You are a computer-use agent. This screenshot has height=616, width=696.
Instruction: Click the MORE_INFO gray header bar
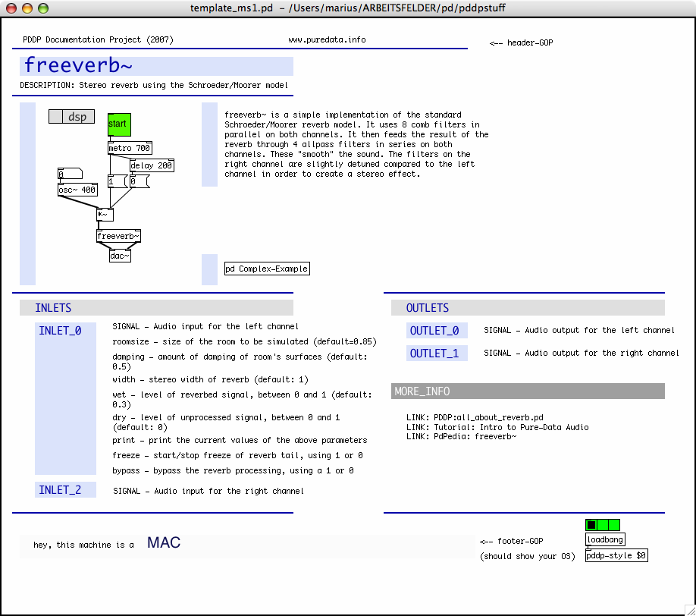pos(528,391)
